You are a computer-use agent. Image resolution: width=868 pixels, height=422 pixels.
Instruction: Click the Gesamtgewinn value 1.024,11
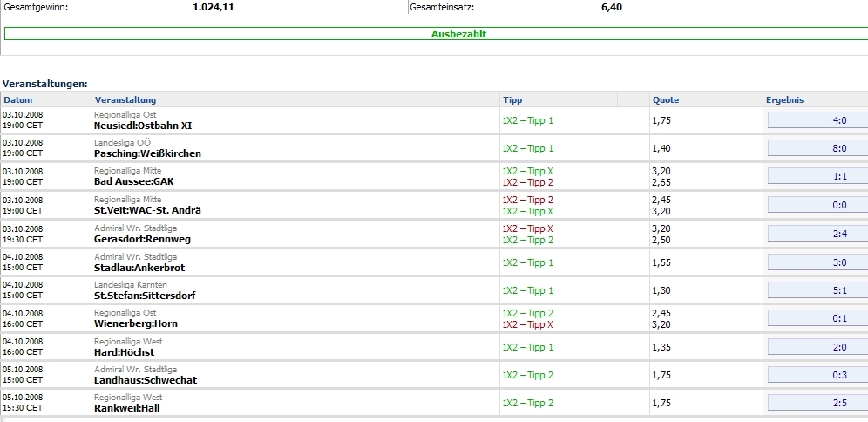(214, 8)
